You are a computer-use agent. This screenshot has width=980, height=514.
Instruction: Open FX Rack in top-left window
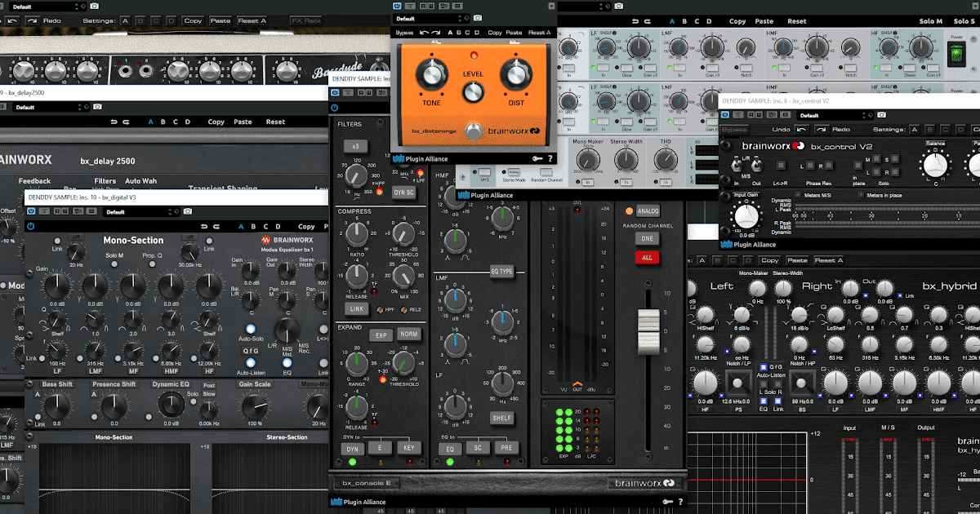[x=306, y=20]
